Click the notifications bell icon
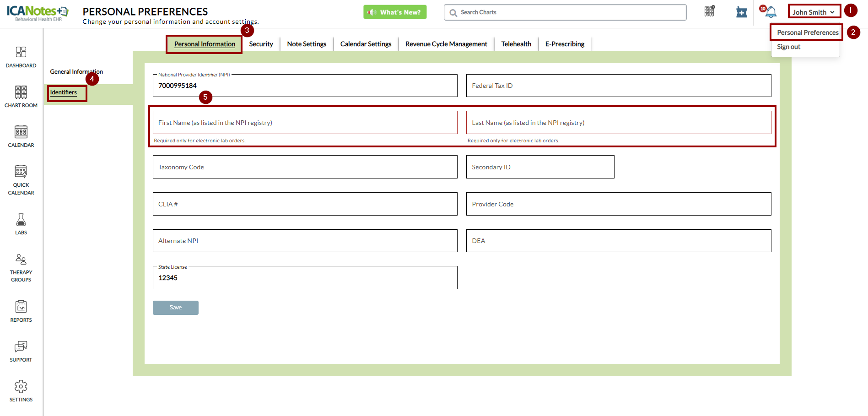The image size is (868, 416). tap(771, 12)
